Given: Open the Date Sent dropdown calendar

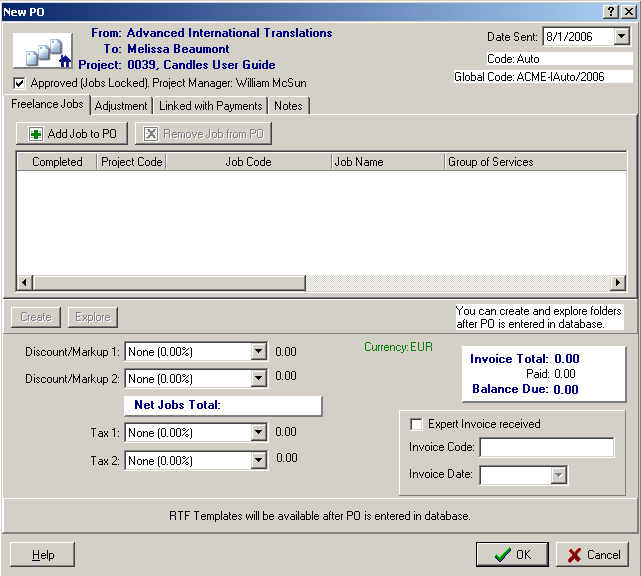Looking at the screenshot, I should 621,37.
